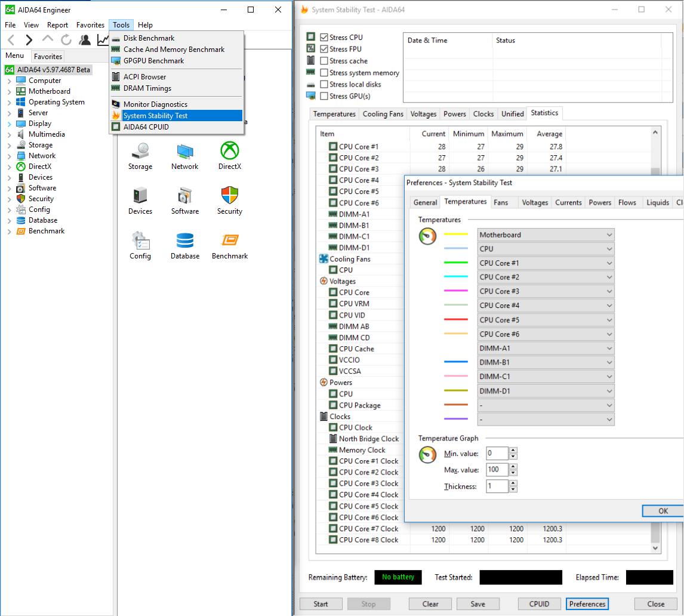Viewport: 684px width, 616px height.
Task: Expand the Motherboard tree node
Action: pyautogui.click(x=9, y=91)
